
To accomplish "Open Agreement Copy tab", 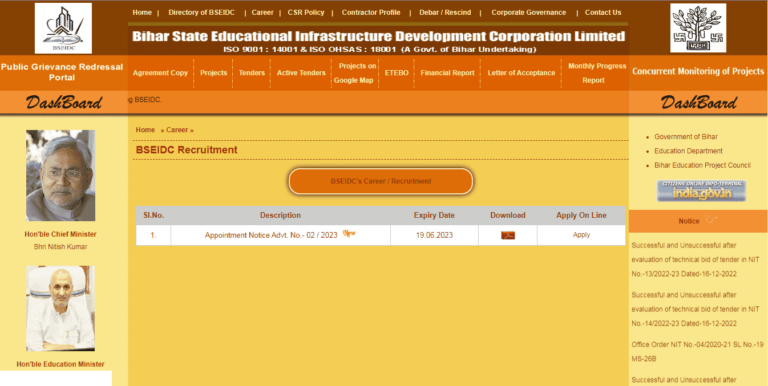I will coord(160,73).
